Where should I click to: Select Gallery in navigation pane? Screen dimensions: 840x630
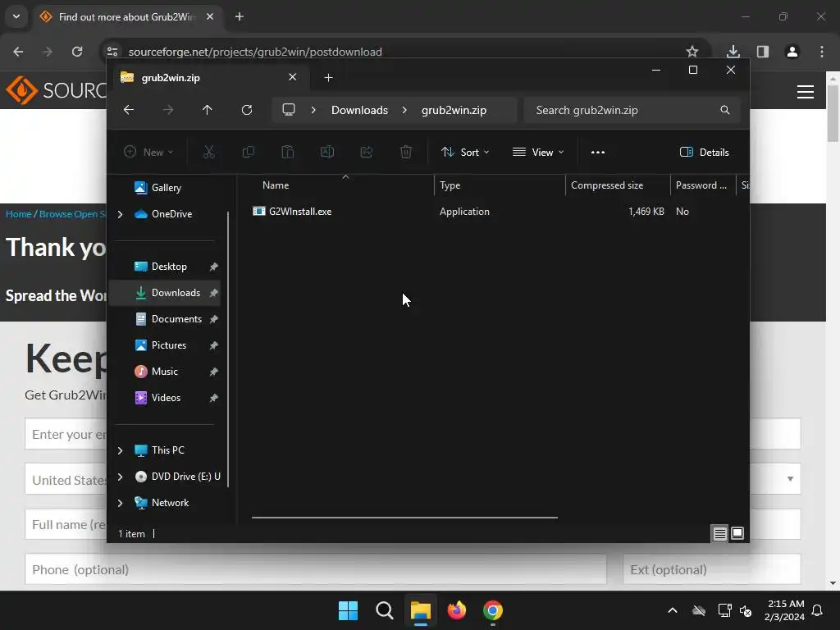pyautogui.click(x=164, y=188)
